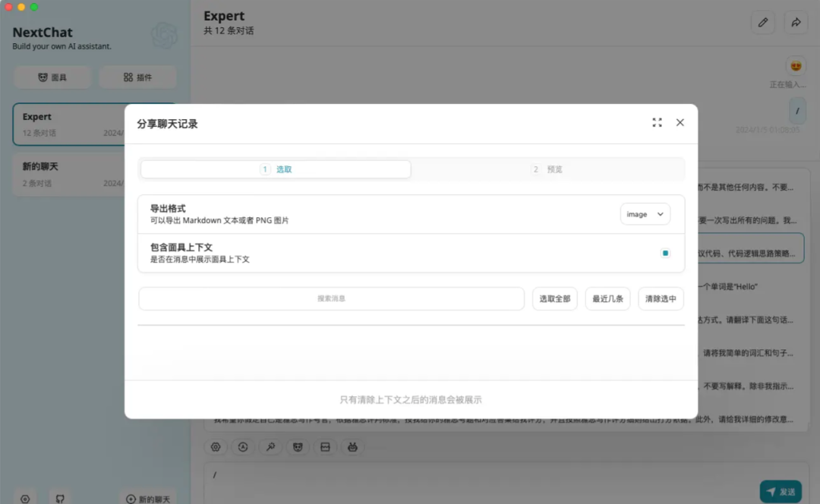The image size is (820, 504).
Task: Click the pencil edit icon in chat header
Action: 763,23
